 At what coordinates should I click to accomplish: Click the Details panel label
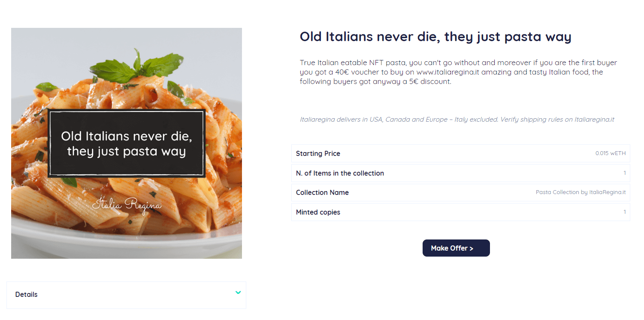pyautogui.click(x=27, y=295)
